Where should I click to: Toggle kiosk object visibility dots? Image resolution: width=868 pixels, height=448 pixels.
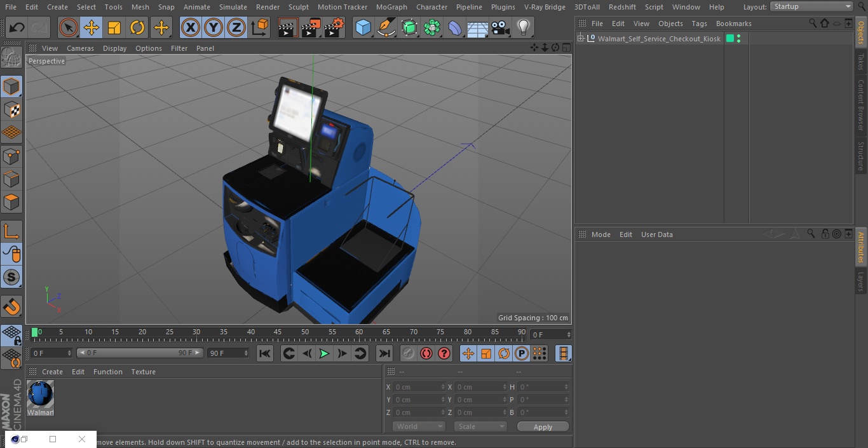738,39
